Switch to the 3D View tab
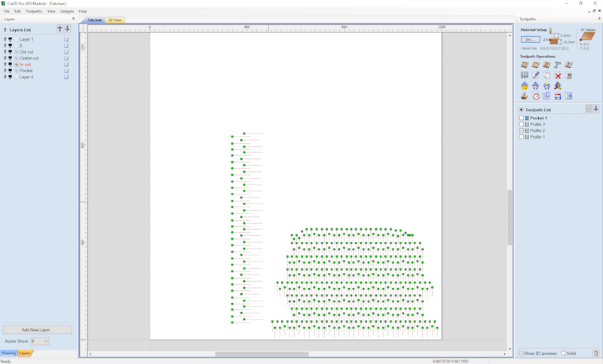 (115, 20)
